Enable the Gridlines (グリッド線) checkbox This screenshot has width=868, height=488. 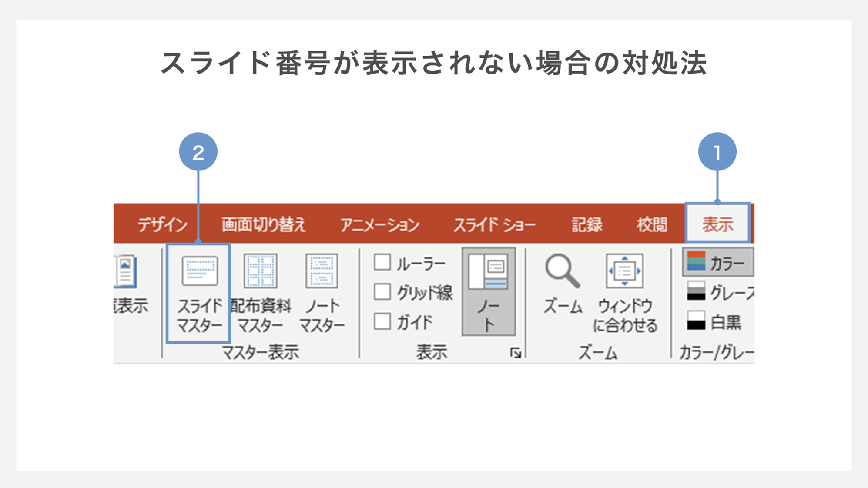pyautogui.click(x=382, y=292)
